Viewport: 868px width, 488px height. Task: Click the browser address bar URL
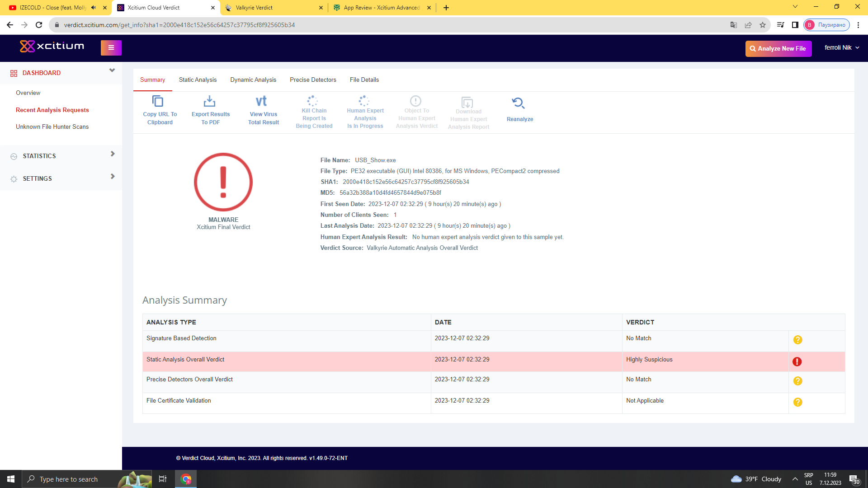pyautogui.click(x=179, y=25)
